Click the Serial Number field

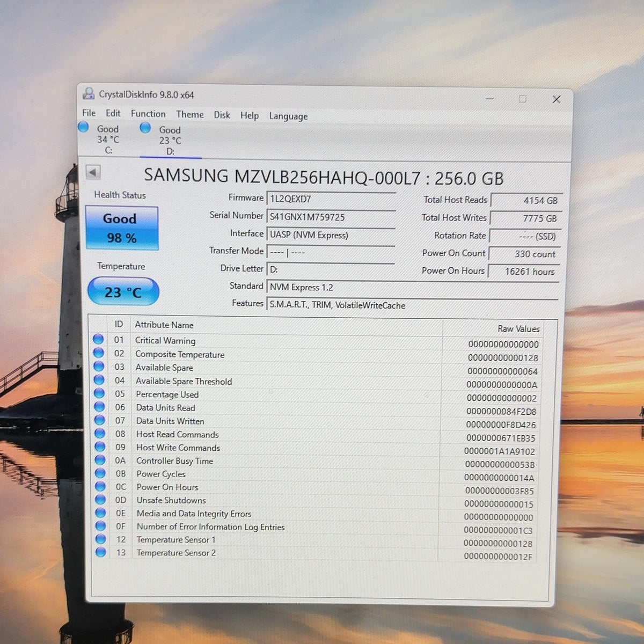pos(331,217)
